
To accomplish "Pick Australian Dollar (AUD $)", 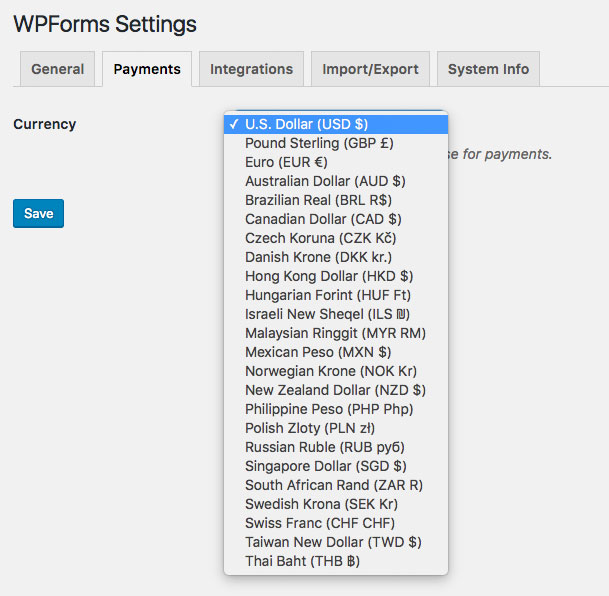I will pyautogui.click(x=336, y=181).
